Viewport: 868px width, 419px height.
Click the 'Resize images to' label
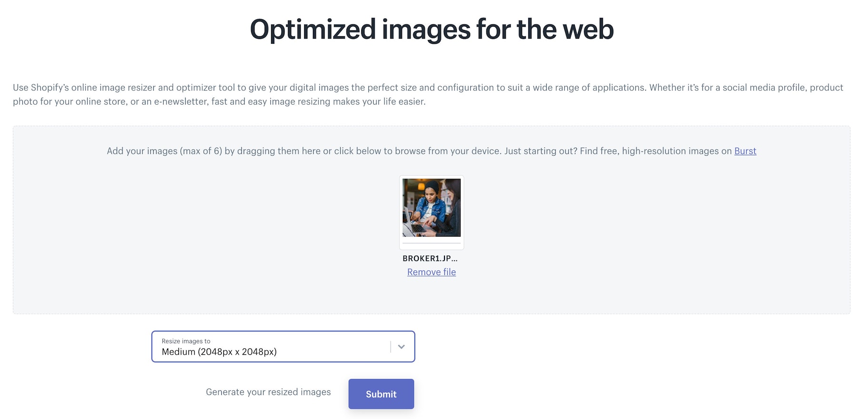coord(186,341)
